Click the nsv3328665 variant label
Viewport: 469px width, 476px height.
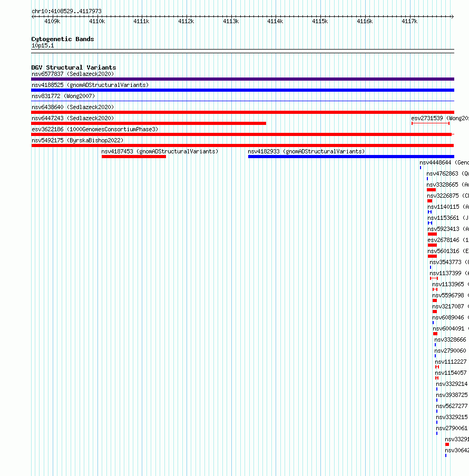[x=447, y=184]
